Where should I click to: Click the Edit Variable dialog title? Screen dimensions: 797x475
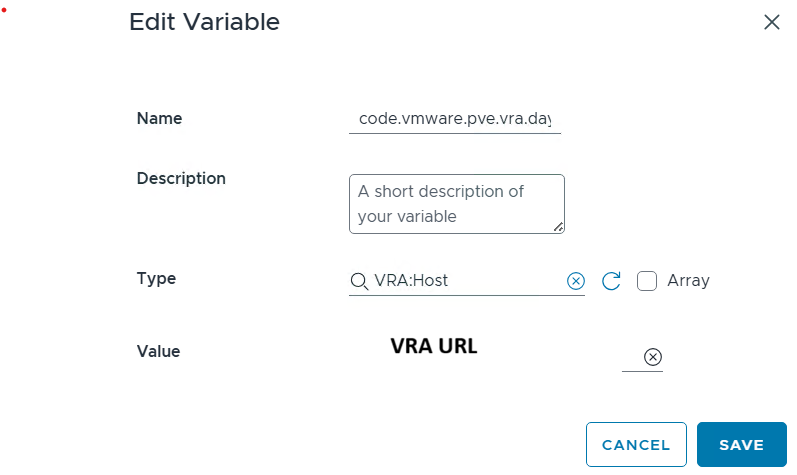[x=204, y=22]
